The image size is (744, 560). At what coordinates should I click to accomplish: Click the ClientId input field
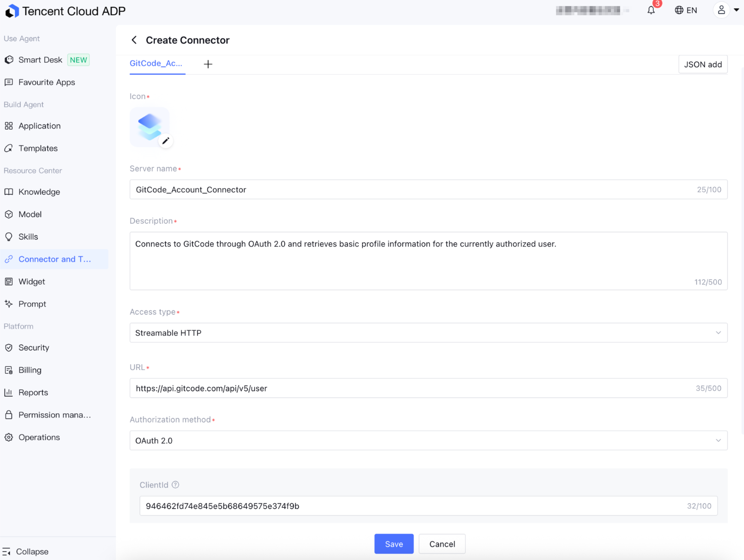click(428, 505)
